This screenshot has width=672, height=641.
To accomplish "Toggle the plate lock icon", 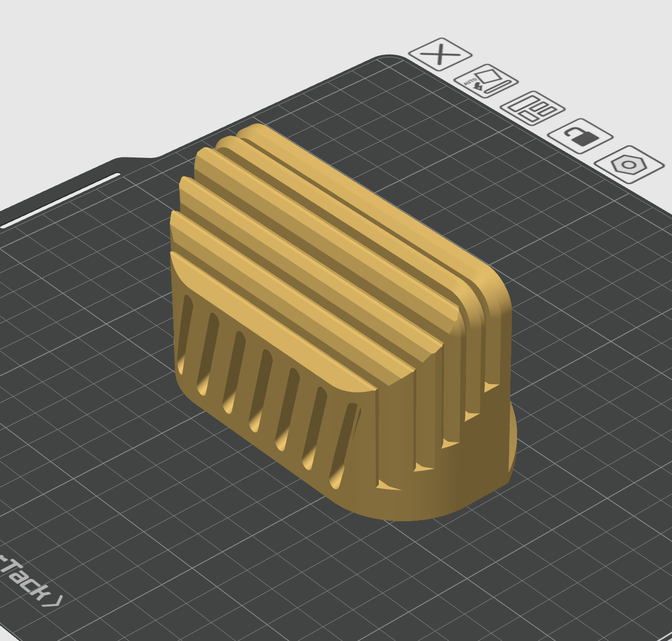I will (x=580, y=136).
